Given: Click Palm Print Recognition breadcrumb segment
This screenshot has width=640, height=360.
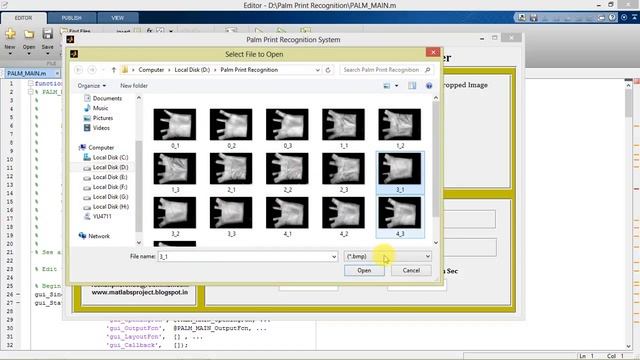Looking at the screenshot, I should 249,70.
